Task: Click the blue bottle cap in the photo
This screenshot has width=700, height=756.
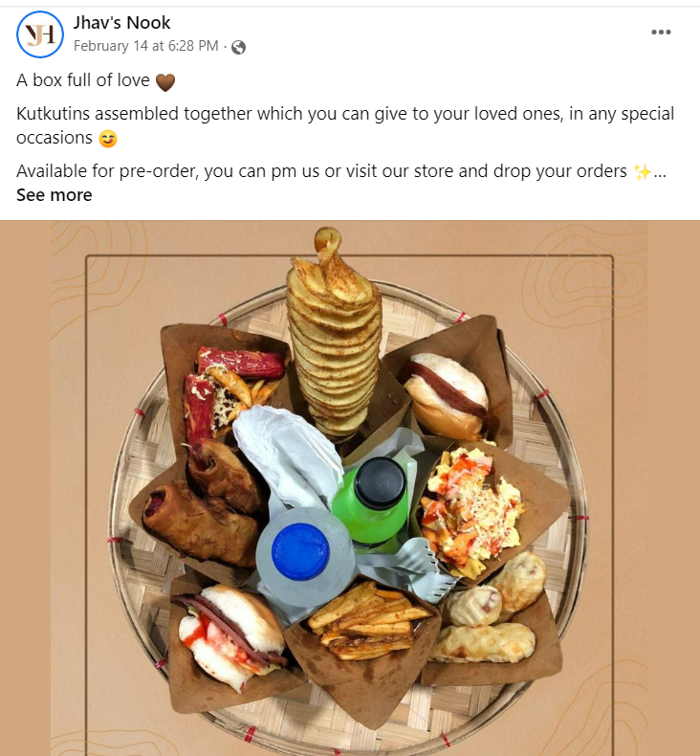Action: pyautogui.click(x=300, y=551)
